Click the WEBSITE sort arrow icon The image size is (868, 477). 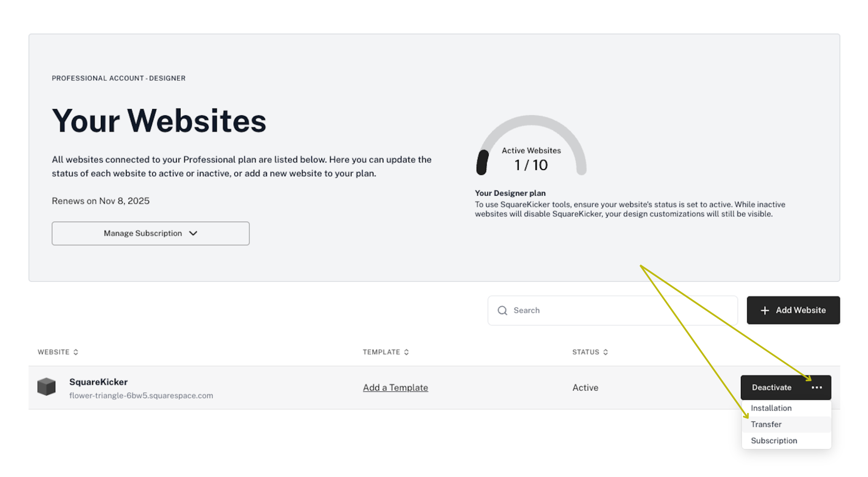tap(76, 352)
